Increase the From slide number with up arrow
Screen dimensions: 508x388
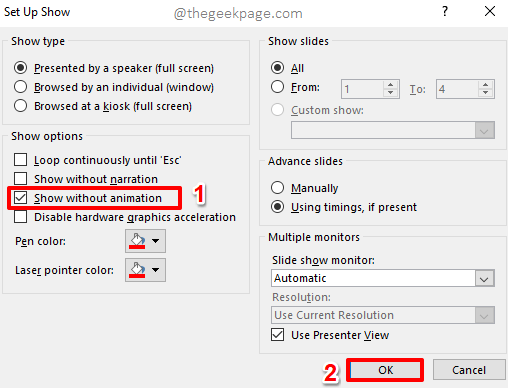point(390,85)
